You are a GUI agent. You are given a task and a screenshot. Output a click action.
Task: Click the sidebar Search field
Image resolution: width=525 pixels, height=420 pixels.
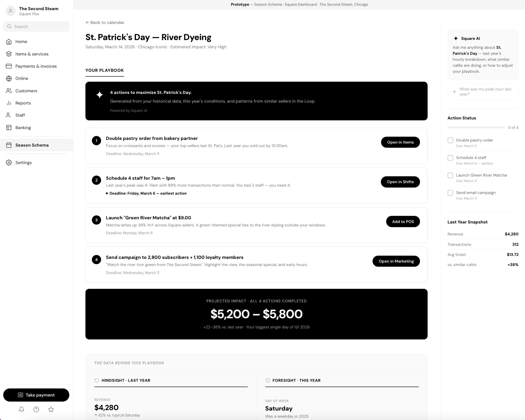tap(36, 26)
